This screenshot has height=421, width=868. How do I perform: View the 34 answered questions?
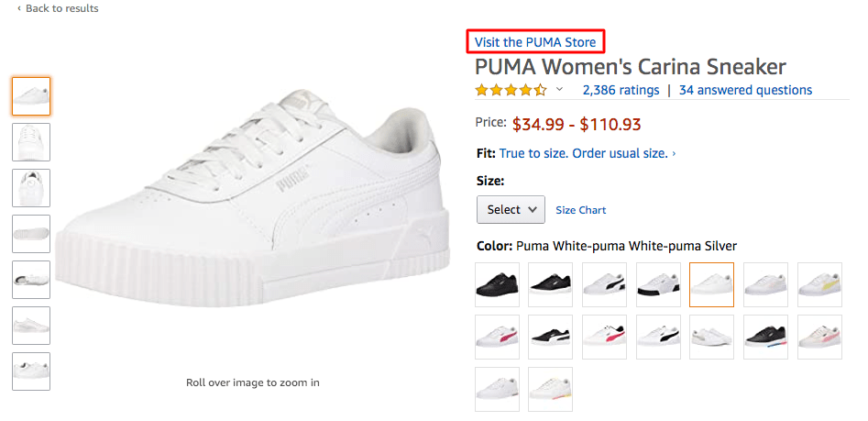point(745,90)
